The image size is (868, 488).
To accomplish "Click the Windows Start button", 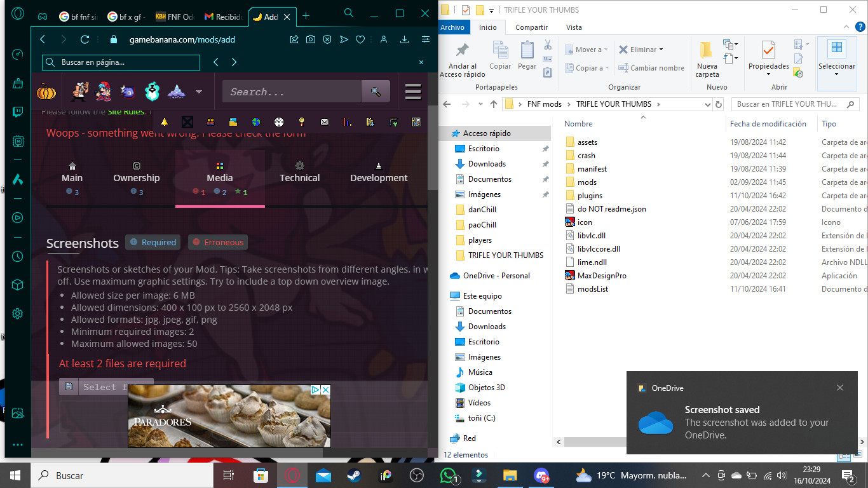I will pyautogui.click(x=15, y=475).
